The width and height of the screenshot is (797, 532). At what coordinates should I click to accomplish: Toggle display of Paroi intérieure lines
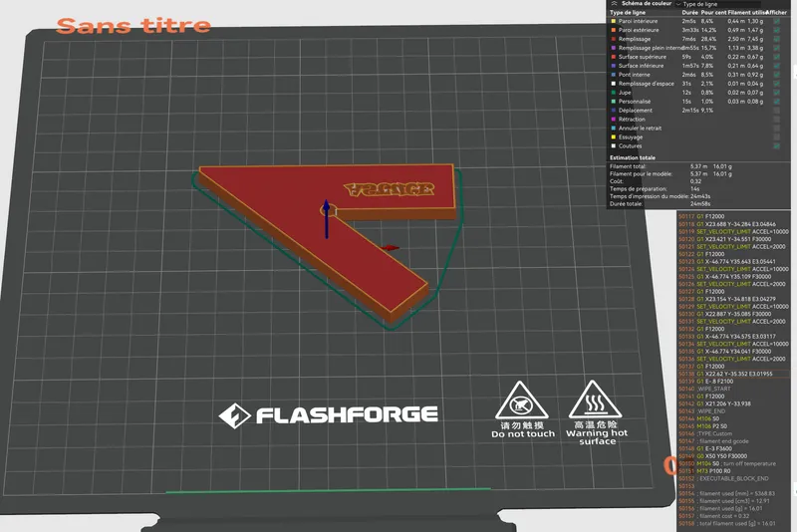click(777, 21)
